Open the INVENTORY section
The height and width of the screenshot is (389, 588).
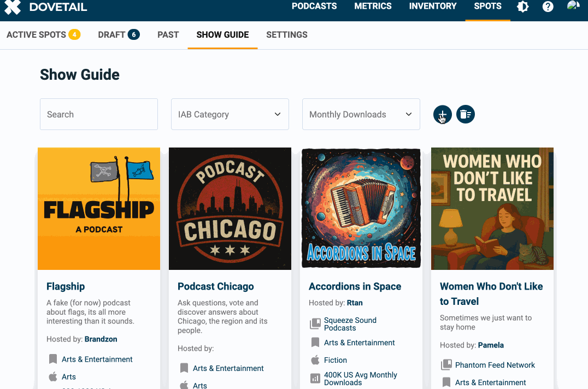432,7
